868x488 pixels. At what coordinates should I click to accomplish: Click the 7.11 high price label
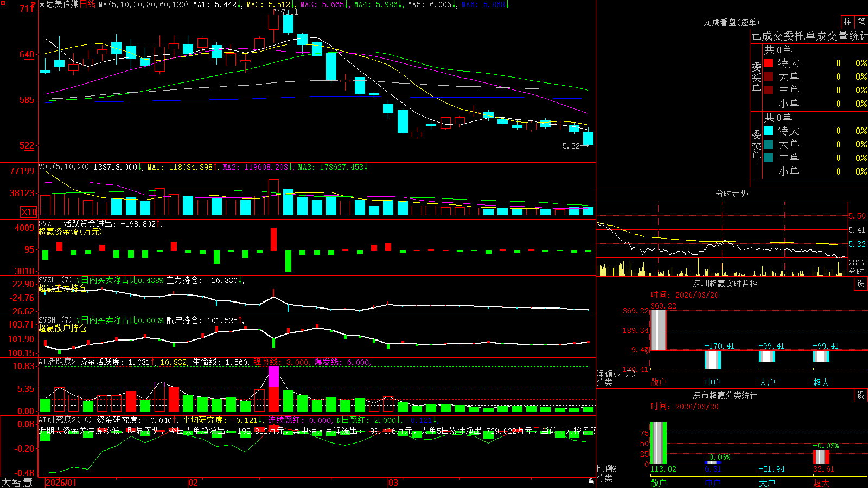[x=290, y=12]
